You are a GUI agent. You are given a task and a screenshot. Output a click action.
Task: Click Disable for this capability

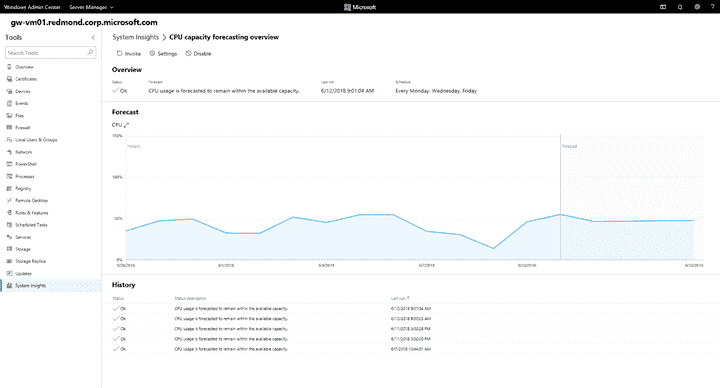tap(198, 54)
